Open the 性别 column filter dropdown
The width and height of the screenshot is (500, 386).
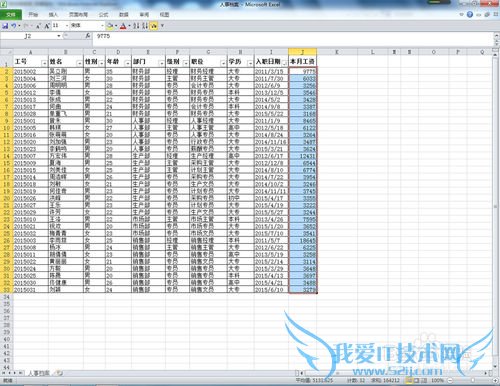pyautogui.click(x=101, y=63)
